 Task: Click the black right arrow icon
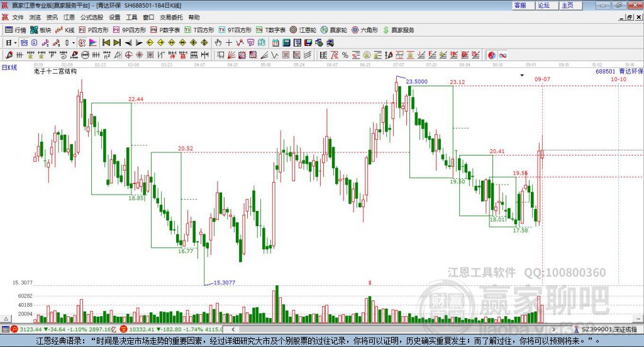(139, 43)
